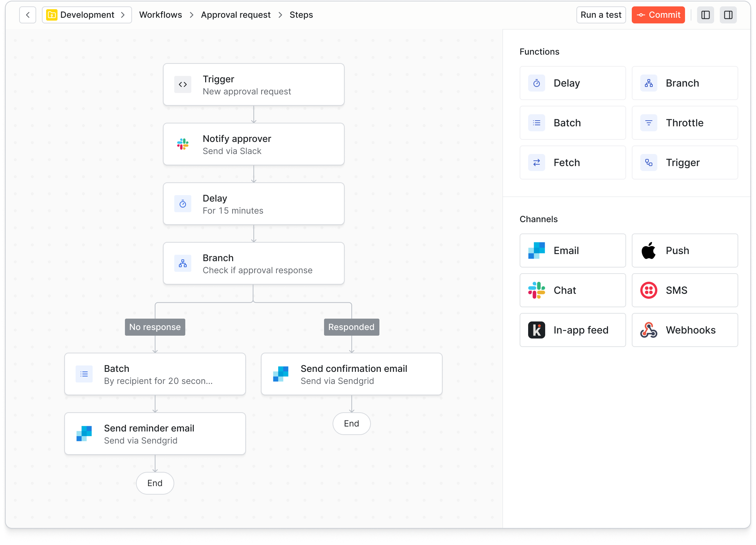
Task: Commit the workflow changes
Action: [x=658, y=15]
